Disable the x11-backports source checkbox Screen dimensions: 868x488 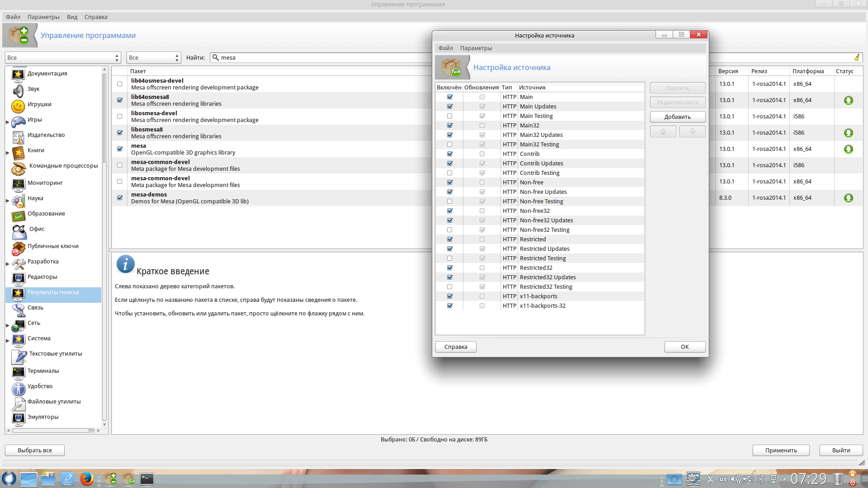click(449, 296)
